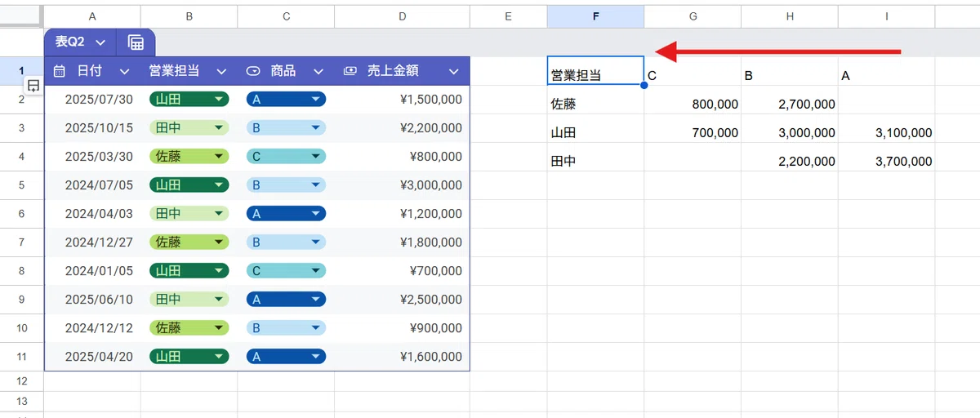Open the 田中 chip dropdown in row 9
Viewport: 980px width, 418px height.
coord(219,300)
